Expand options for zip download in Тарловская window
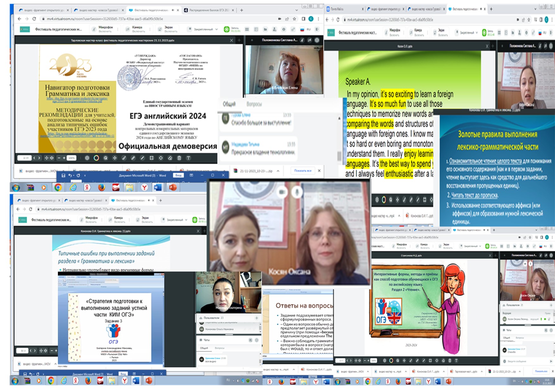The image size is (555, 392). (278, 171)
